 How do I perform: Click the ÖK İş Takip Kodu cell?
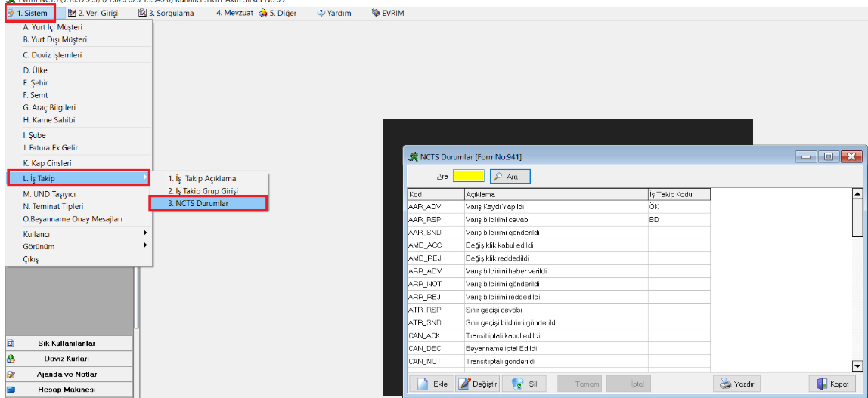[x=679, y=207]
